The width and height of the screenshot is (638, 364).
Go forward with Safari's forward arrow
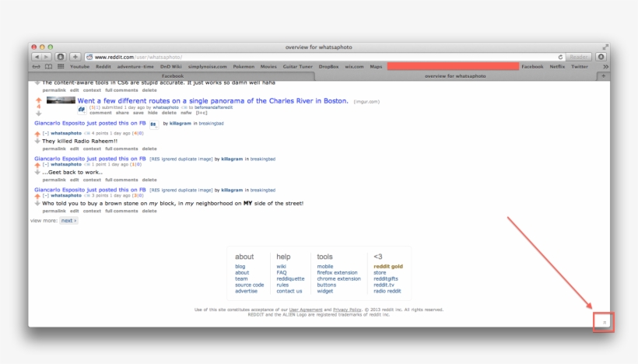[x=47, y=57]
